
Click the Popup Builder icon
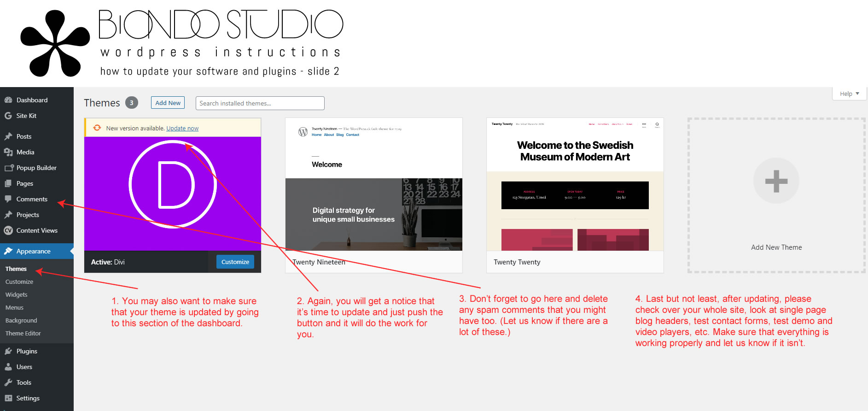tap(9, 168)
